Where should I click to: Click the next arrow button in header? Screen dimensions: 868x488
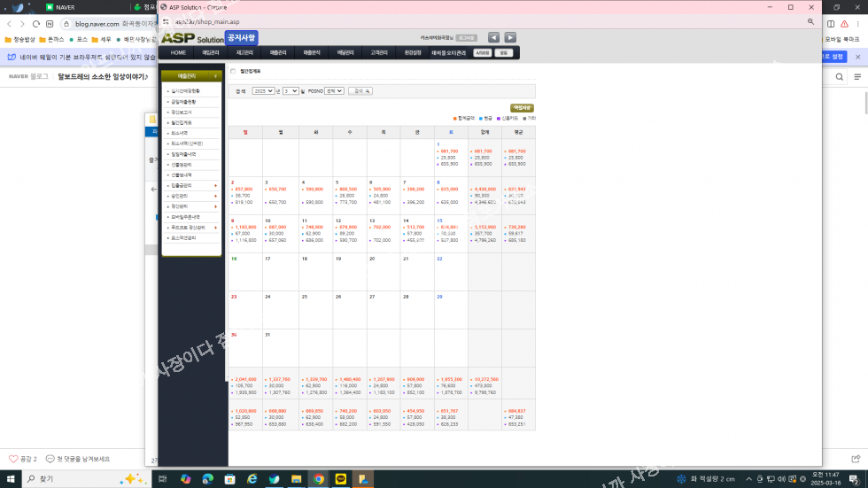(510, 37)
